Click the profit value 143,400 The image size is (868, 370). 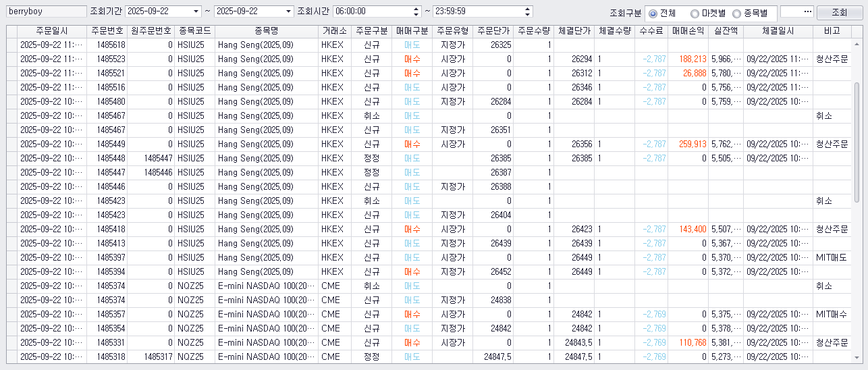click(688, 229)
